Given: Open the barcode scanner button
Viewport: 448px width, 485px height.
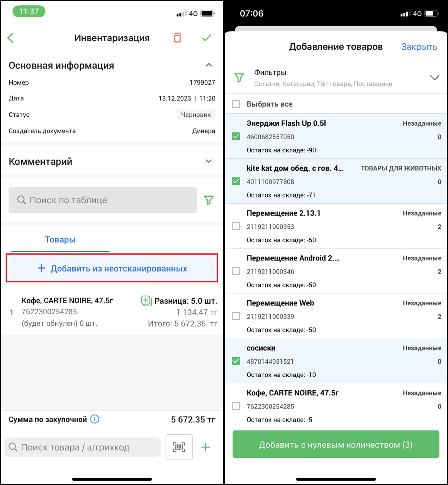Looking at the screenshot, I should coord(179,447).
